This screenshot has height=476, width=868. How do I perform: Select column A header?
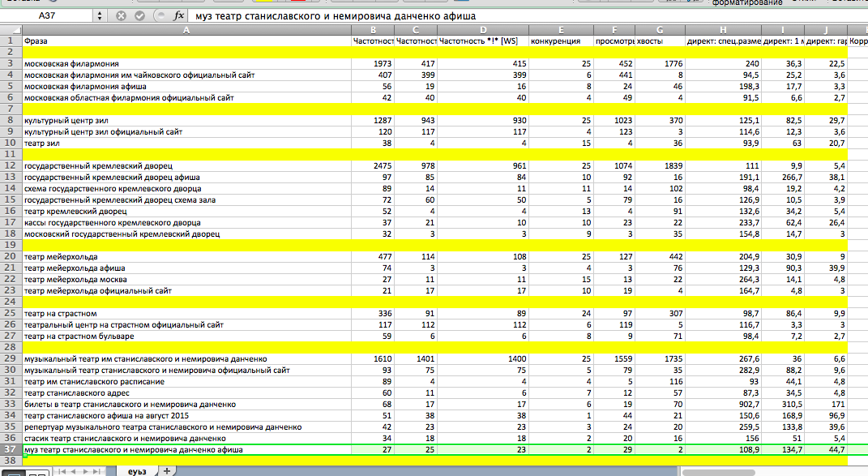pyautogui.click(x=186, y=30)
